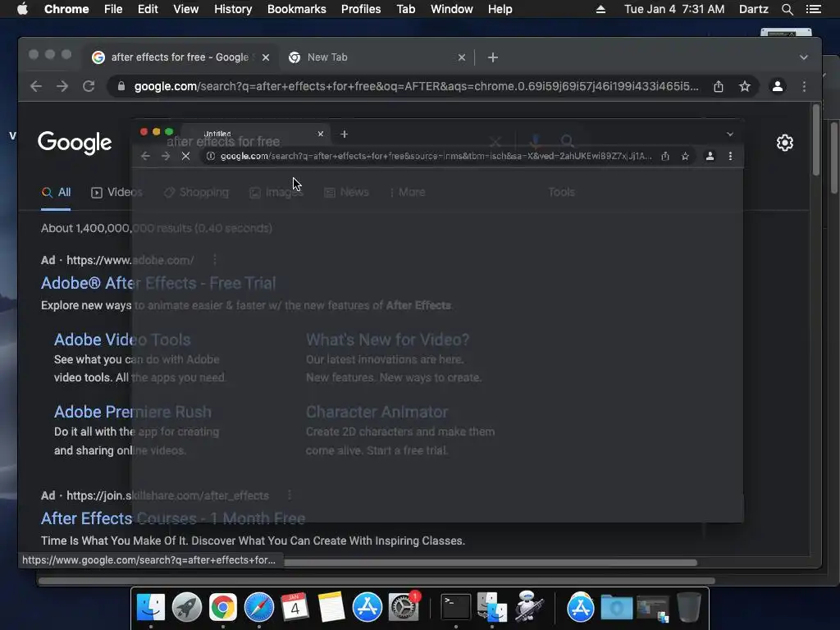
Task: Reload the main Google search page
Action: pos(89,86)
